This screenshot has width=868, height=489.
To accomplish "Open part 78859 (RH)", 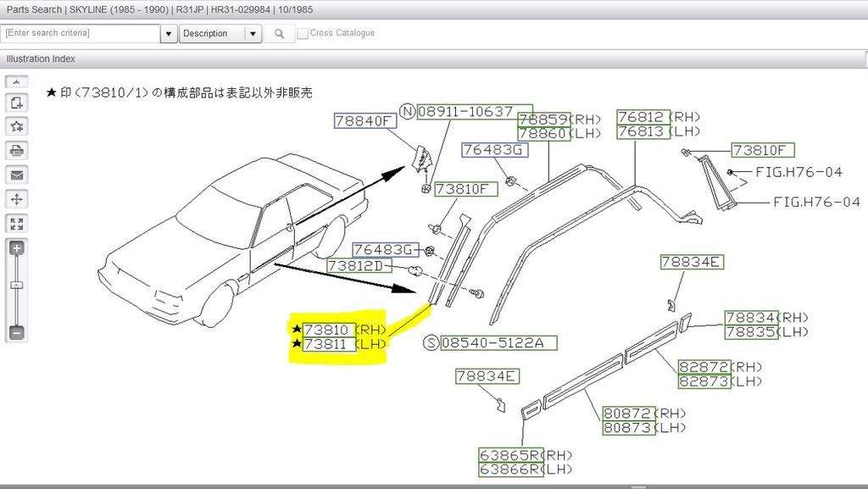I will pos(543,119).
